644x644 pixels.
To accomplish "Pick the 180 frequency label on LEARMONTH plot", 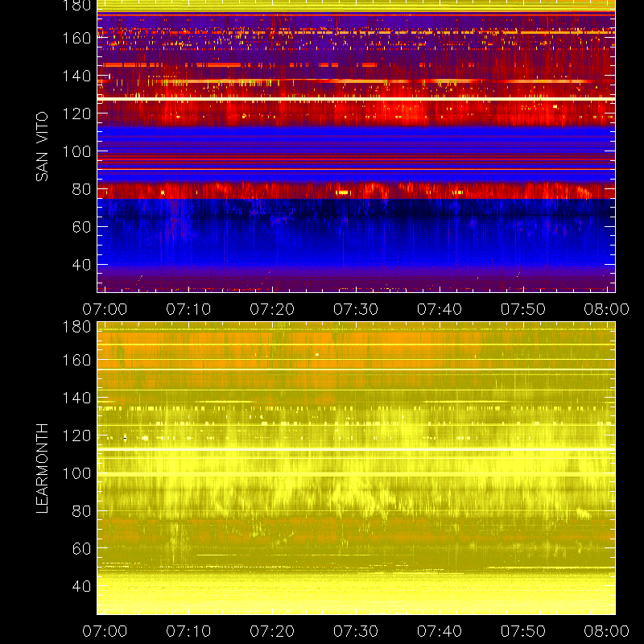I will pyautogui.click(x=76, y=327).
